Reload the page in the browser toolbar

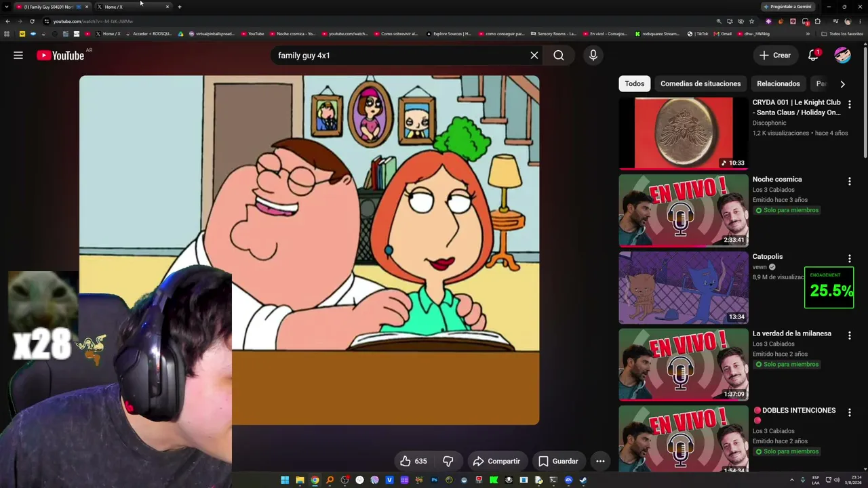[32, 21]
